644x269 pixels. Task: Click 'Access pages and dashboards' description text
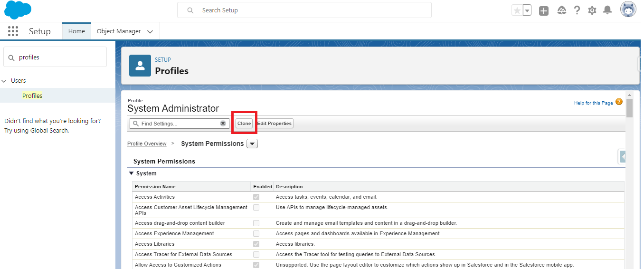358,233
